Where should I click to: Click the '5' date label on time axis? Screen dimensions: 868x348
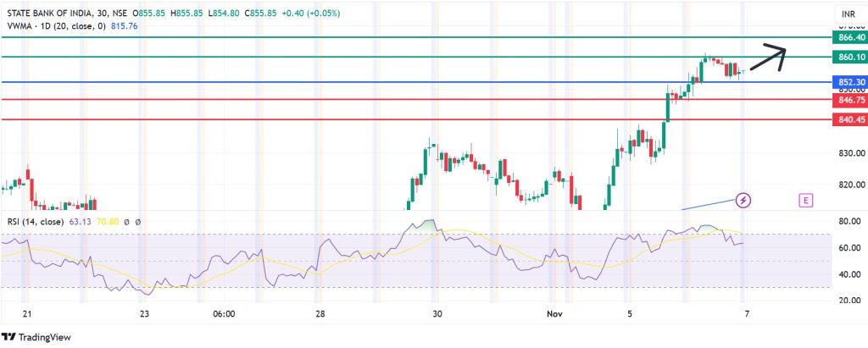630,313
